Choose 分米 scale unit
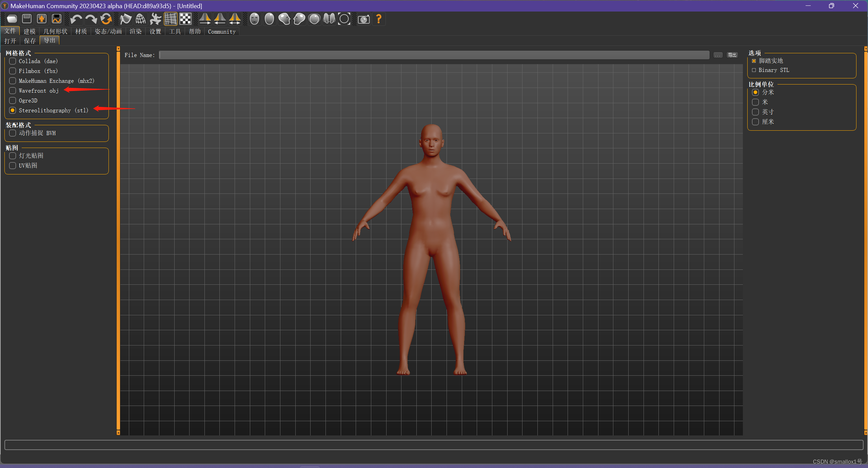This screenshot has height=468, width=868. (x=763, y=92)
